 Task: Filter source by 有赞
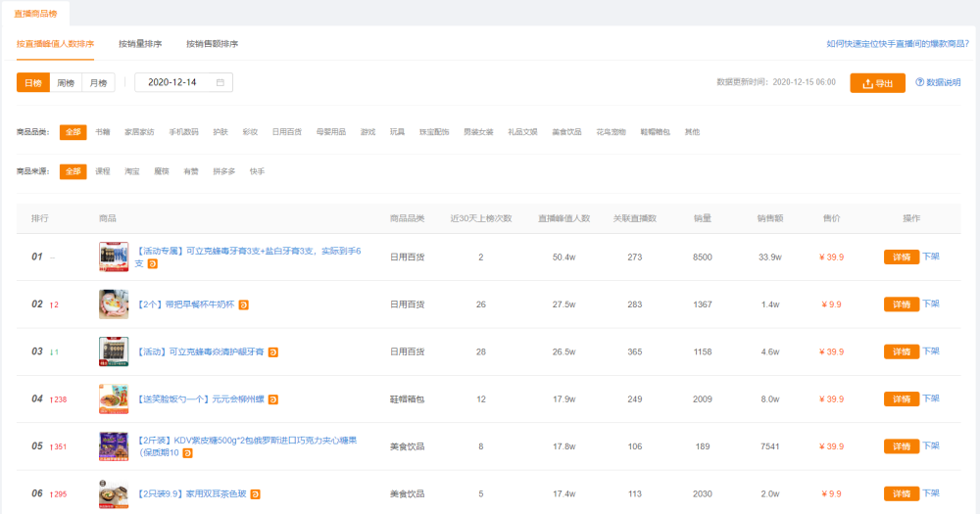(191, 171)
